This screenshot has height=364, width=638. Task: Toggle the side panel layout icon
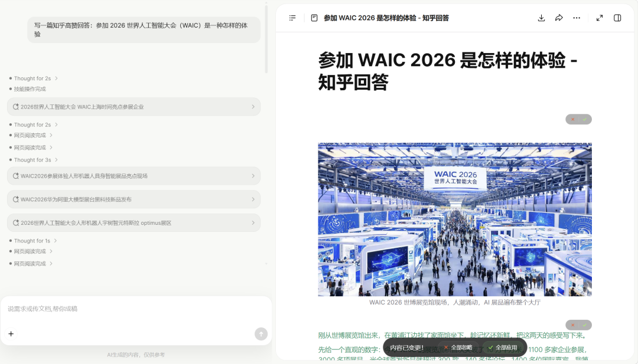coord(617,18)
